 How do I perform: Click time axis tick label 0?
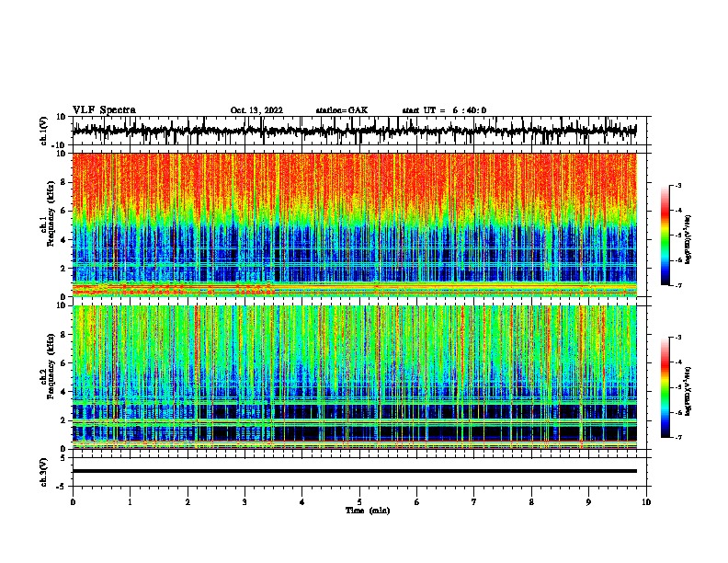(73, 502)
